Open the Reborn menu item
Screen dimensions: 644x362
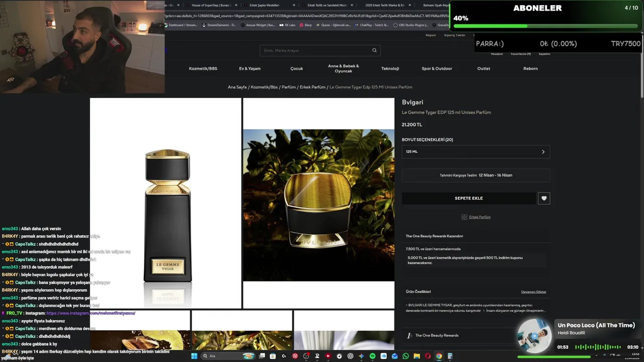click(530, 68)
